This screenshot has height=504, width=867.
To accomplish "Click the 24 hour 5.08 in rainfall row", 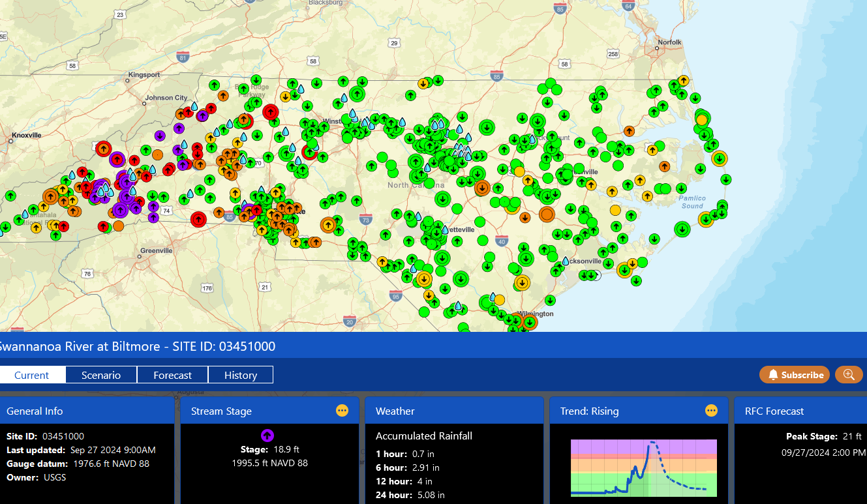I will tap(410, 495).
